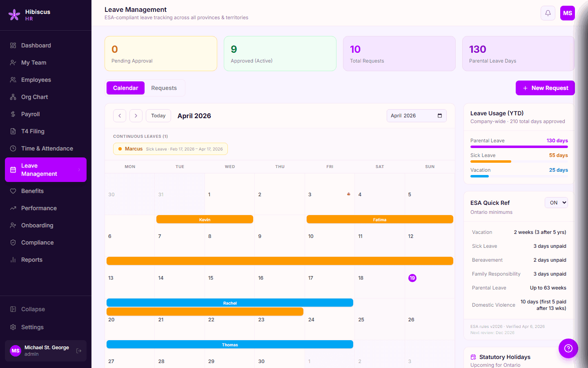
Task: Open the Benefits section
Action: pyautogui.click(x=46, y=191)
